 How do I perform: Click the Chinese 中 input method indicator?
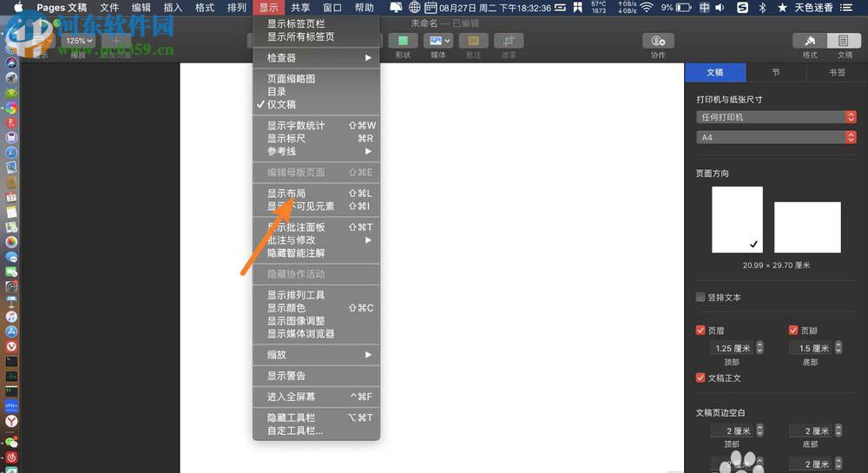704,7
